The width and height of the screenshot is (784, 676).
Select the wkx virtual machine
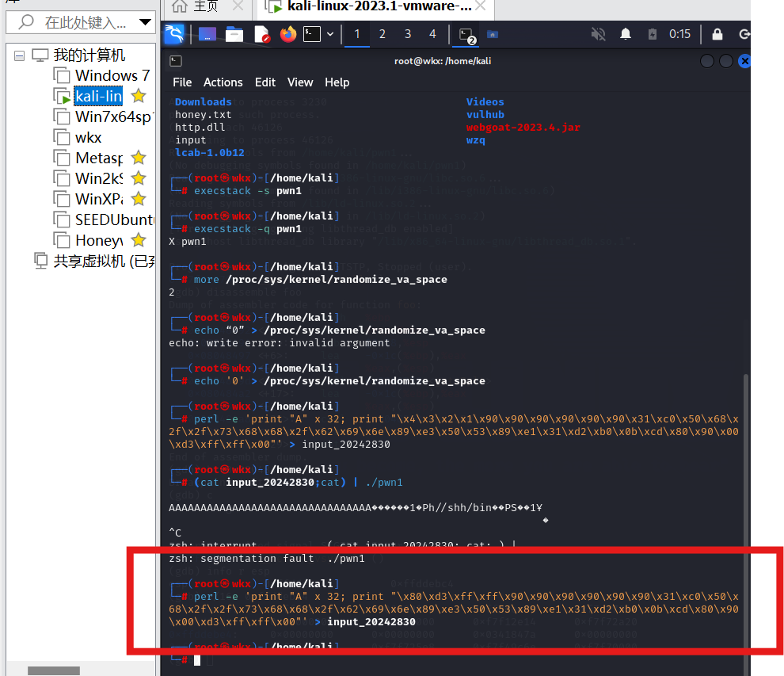tap(88, 138)
